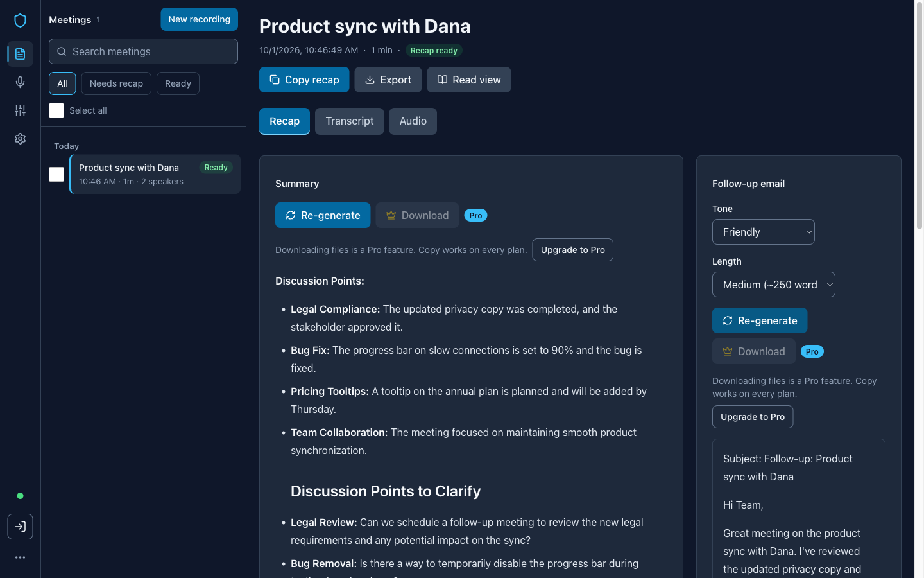Open the Tone dropdown set to Friendly
This screenshot has height=578, width=924.
[x=764, y=232]
